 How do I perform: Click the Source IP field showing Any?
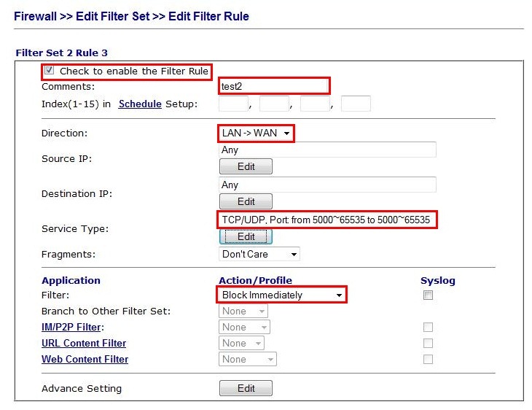pyautogui.click(x=327, y=150)
